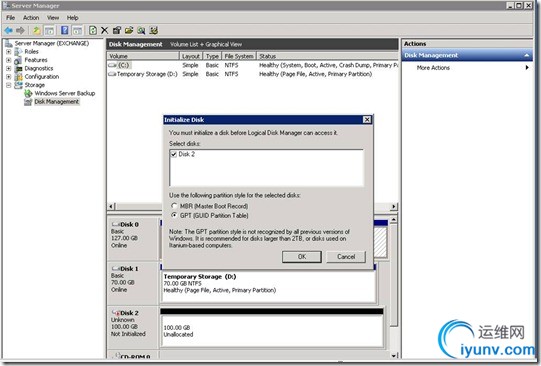This screenshot has height=366, width=541.
Task: Toggle the Show/Hide Console Tree icon
Action: [49, 30]
